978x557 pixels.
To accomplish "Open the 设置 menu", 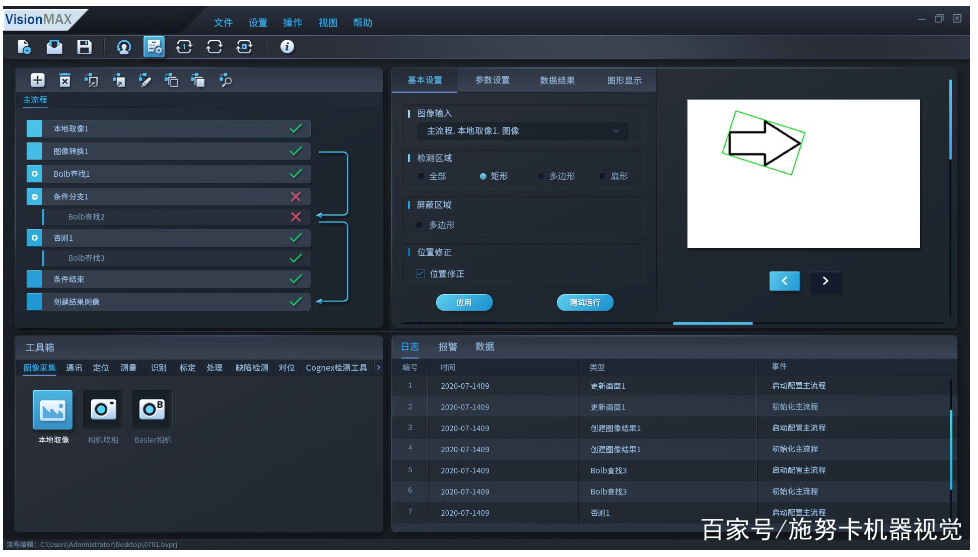I will 258,23.
